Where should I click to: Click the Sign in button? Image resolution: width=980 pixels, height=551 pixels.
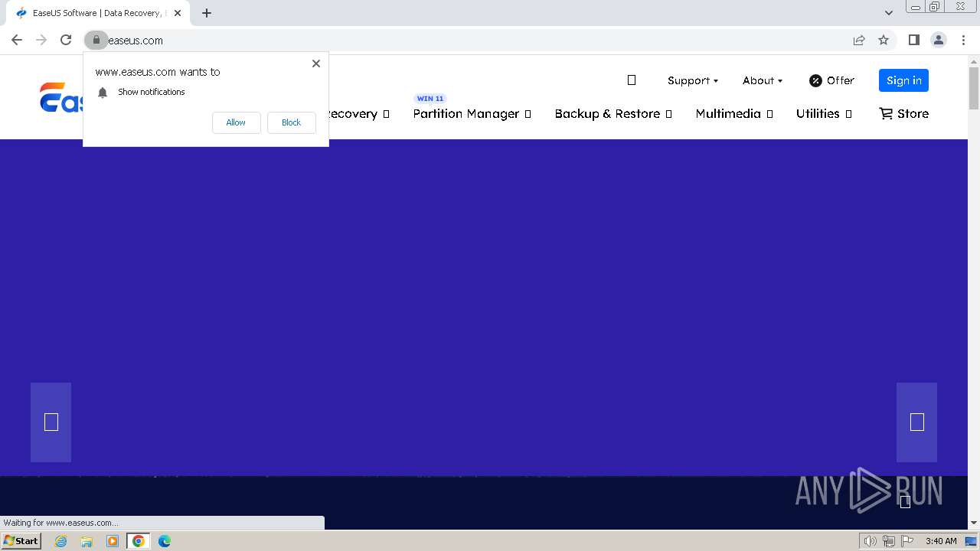tap(903, 80)
